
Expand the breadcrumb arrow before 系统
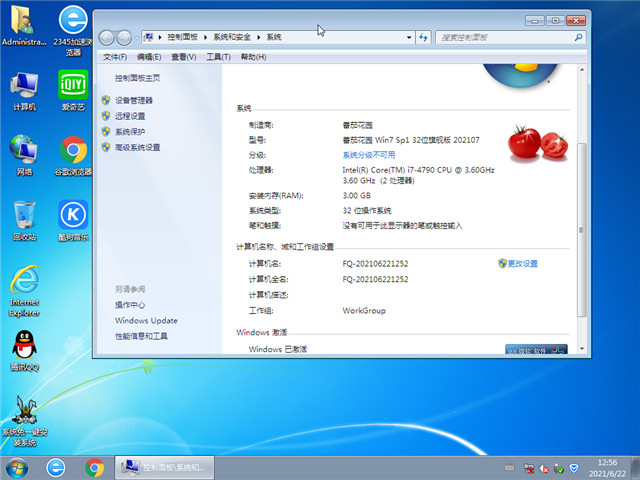pos(259,37)
